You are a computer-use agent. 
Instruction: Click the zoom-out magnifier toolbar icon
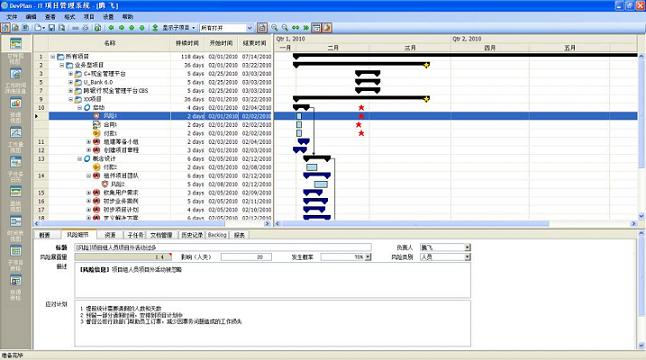(285, 28)
